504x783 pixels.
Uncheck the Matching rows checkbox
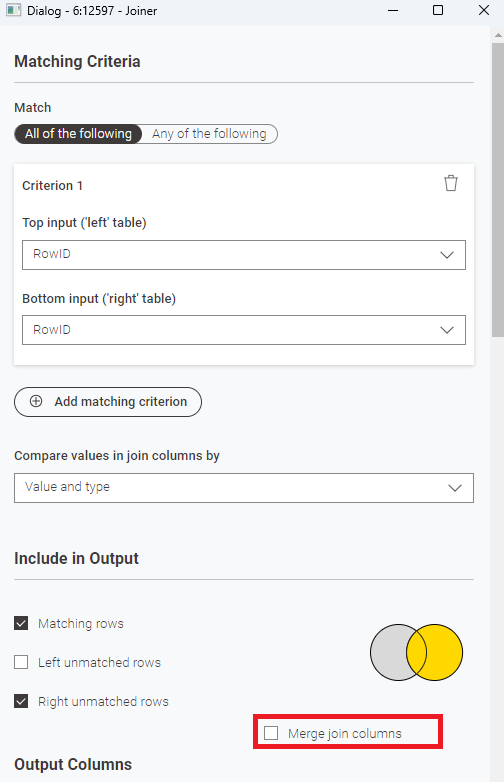21,623
